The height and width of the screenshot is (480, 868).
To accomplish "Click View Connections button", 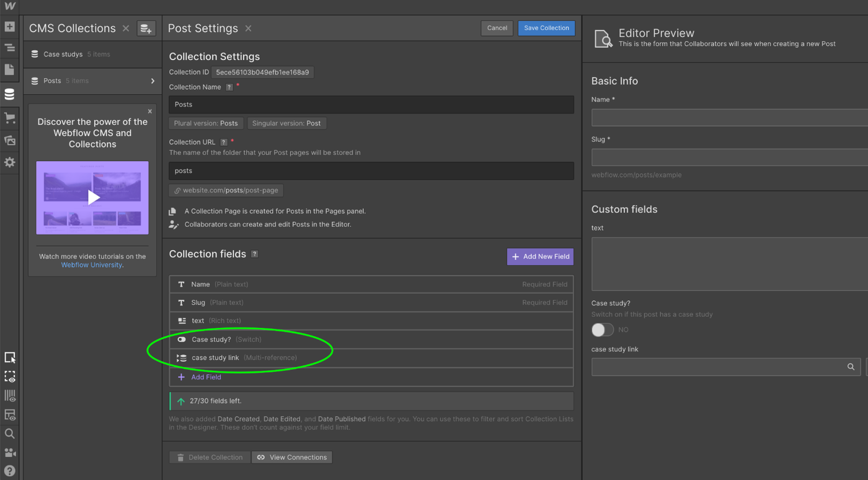I will (292, 458).
